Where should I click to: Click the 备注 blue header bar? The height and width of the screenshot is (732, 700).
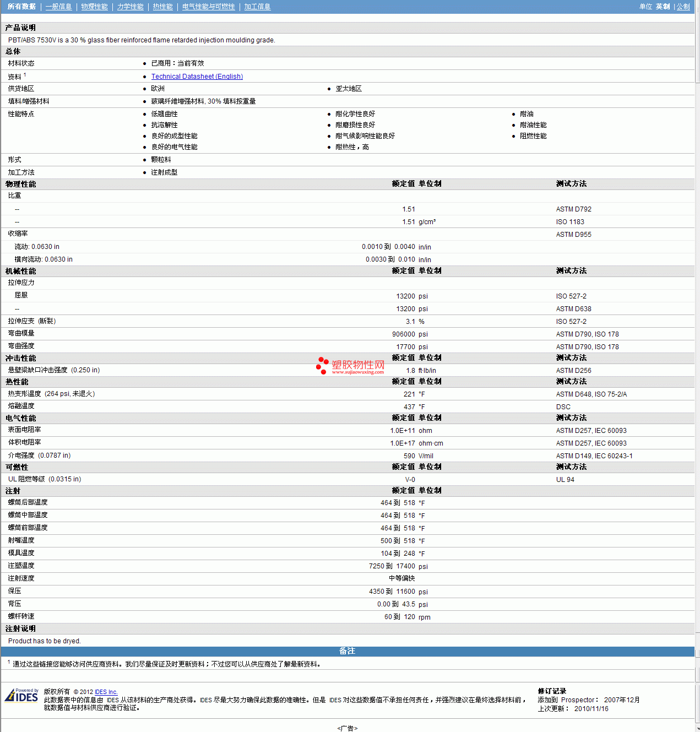coord(348,651)
